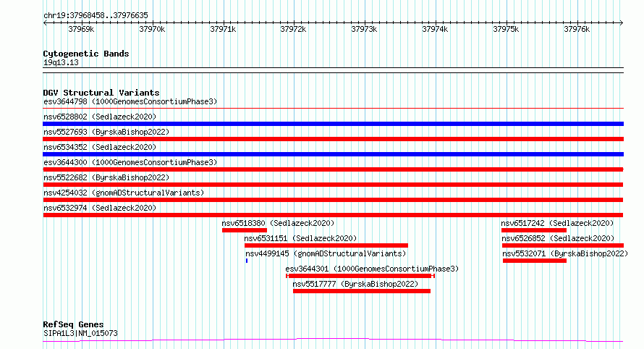
Task: Click the red bar under nsv6517242
Action: (534, 230)
